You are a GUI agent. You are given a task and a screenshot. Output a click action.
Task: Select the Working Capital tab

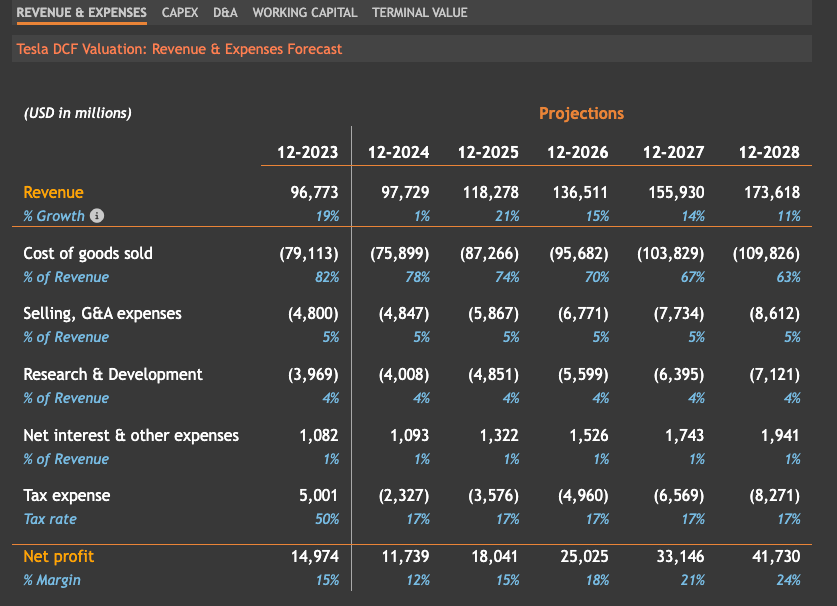305,13
